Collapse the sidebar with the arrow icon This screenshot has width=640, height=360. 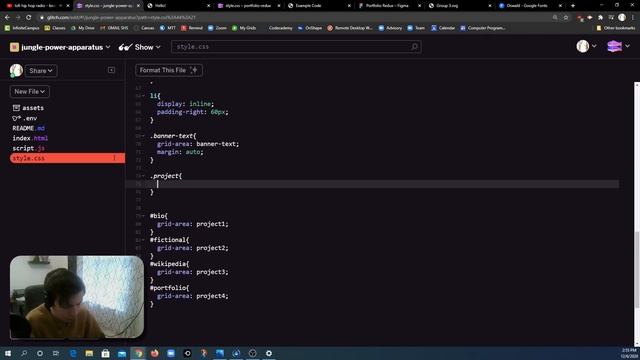click(111, 70)
